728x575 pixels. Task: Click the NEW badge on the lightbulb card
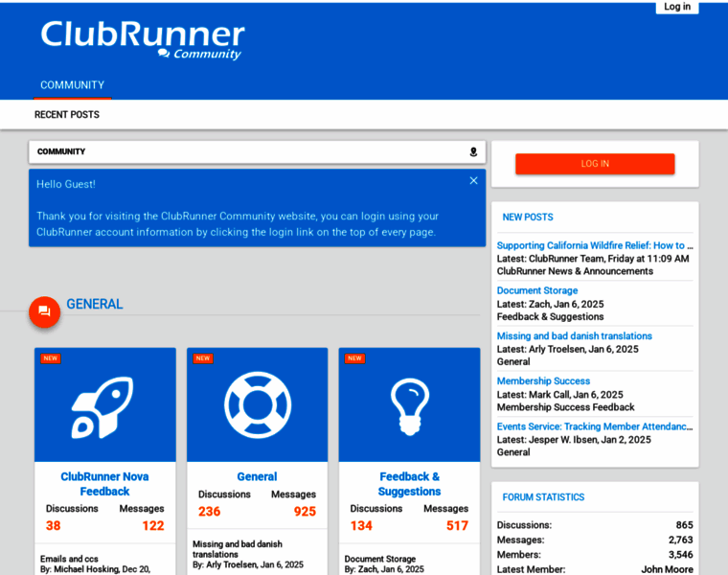coord(354,358)
